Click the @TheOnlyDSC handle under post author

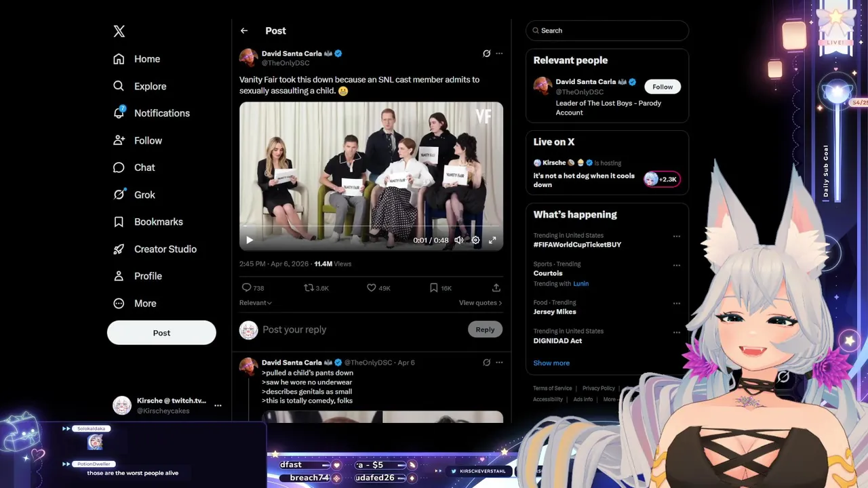[285, 63]
